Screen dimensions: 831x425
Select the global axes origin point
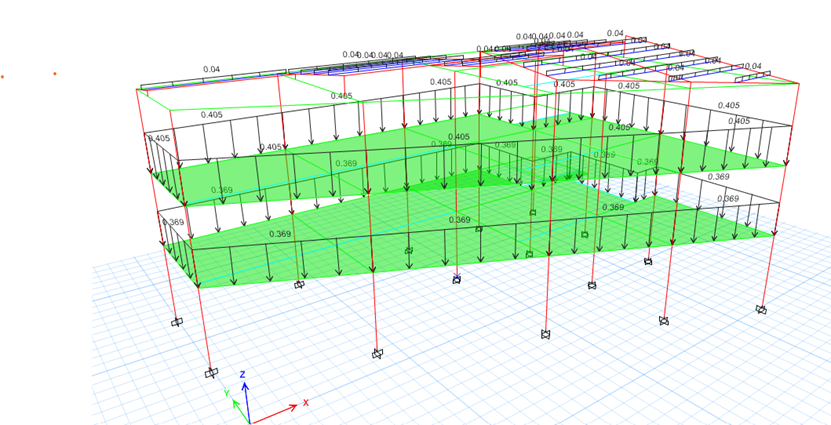246,418
